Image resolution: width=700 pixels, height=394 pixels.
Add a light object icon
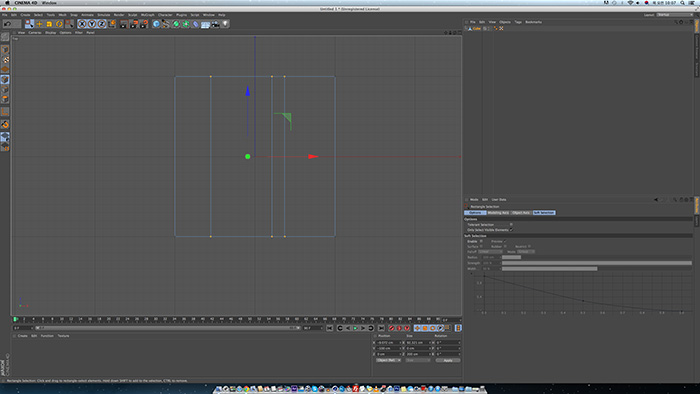tap(225, 24)
